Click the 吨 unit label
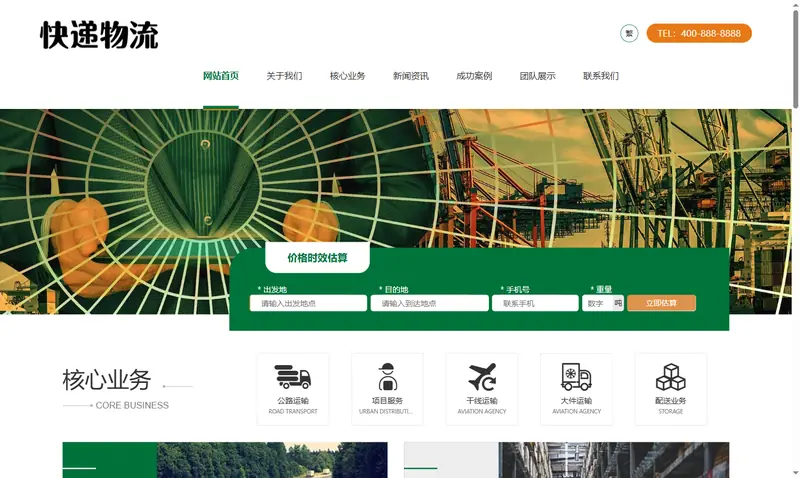This screenshot has width=800, height=478. [618, 303]
